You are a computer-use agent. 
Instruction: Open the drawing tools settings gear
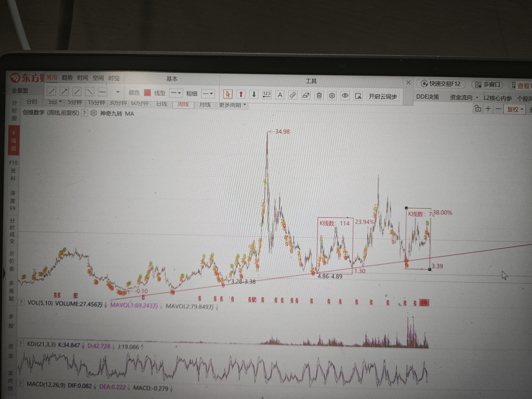pos(332,96)
